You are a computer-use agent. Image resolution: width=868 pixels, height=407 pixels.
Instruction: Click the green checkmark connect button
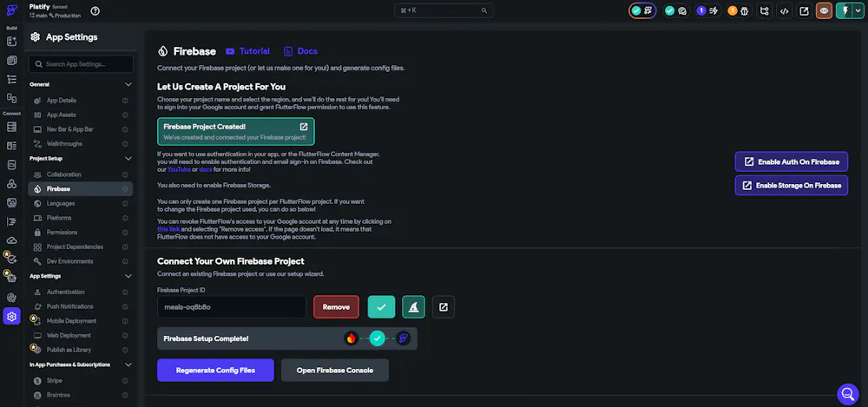tap(381, 307)
